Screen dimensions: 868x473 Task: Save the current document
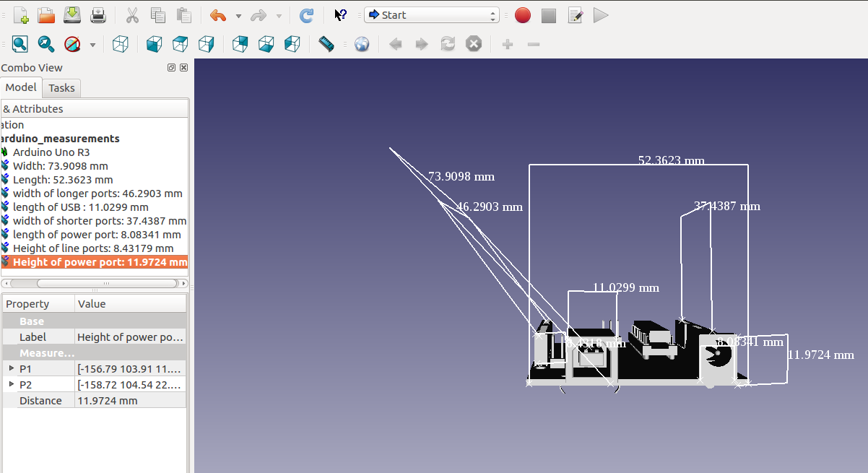coord(72,14)
